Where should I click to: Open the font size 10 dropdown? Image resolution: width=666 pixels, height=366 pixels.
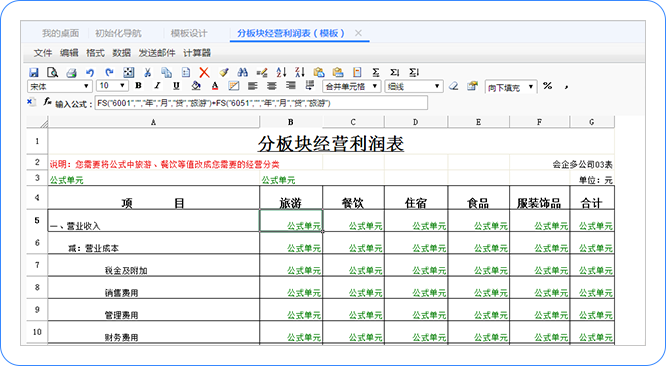112,86
